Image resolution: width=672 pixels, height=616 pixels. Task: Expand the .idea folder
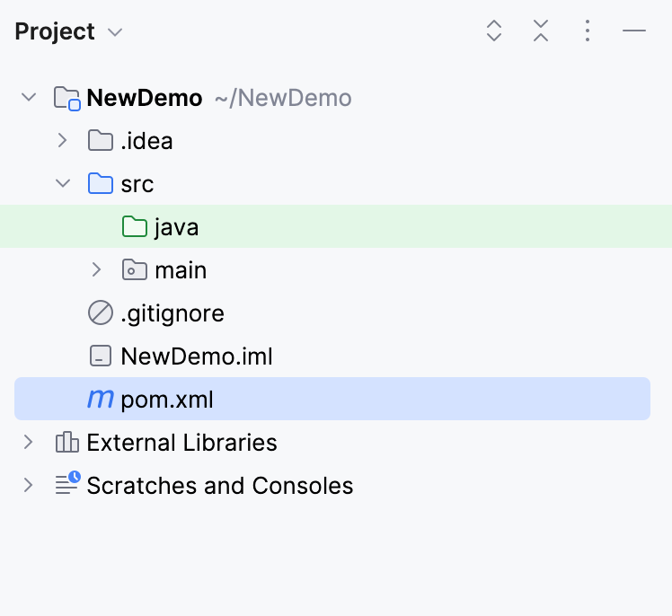click(x=62, y=141)
